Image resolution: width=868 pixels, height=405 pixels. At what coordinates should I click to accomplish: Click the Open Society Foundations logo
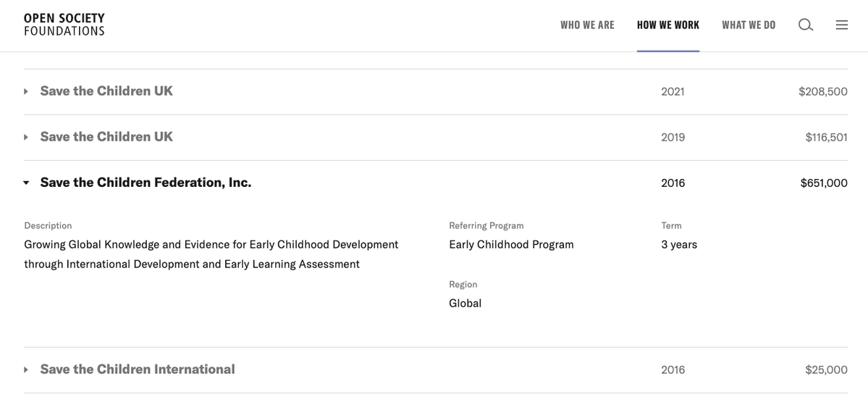click(64, 25)
